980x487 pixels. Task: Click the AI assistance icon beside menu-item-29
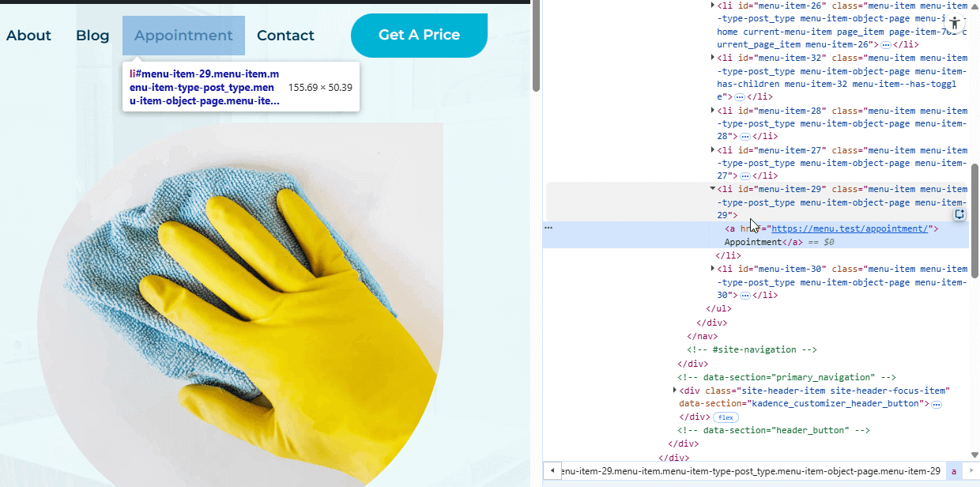[959, 214]
